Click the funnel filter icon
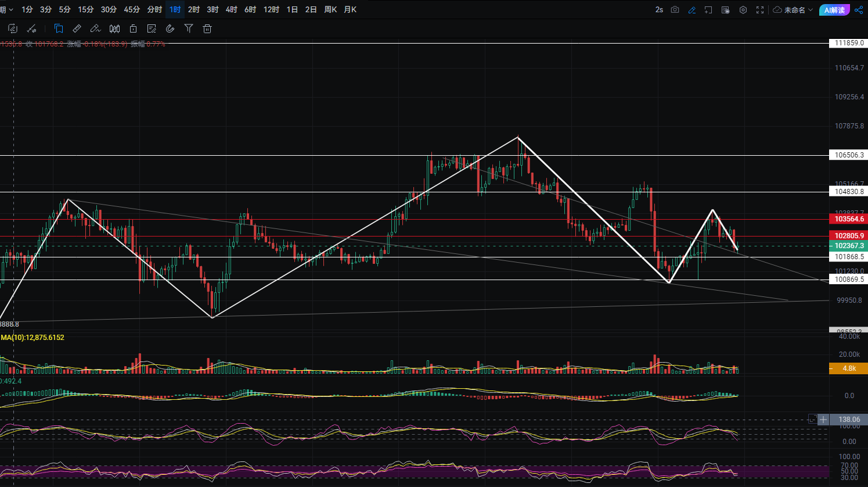Viewport: 868px width, 487px height. 189,28
